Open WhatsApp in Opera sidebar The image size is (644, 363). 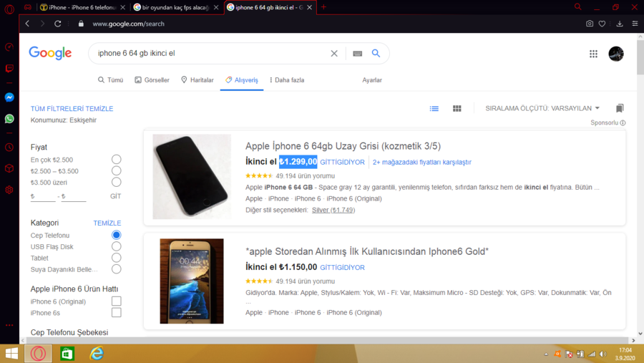9,119
